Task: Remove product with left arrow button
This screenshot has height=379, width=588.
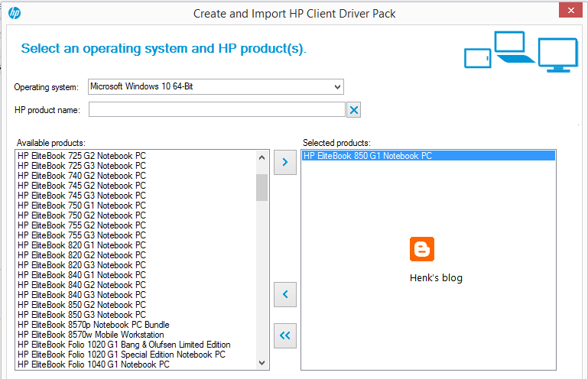Action: coord(285,294)
